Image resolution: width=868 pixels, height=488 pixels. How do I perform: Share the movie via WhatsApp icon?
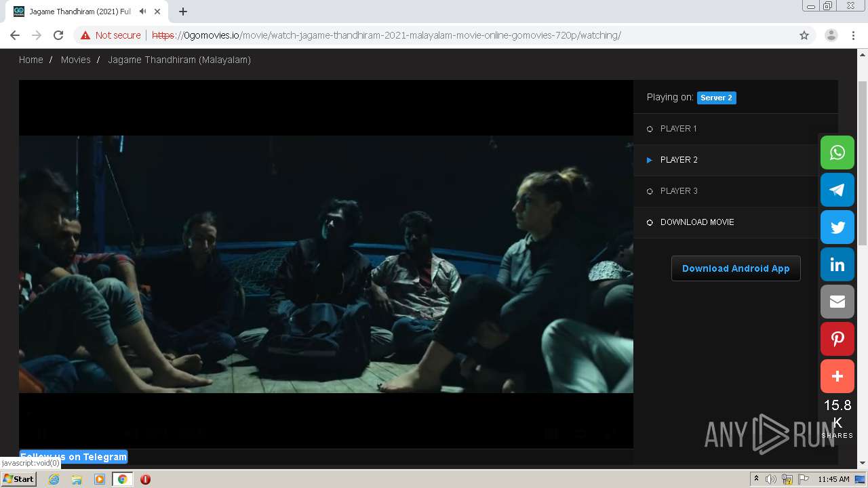coord(837,152)
